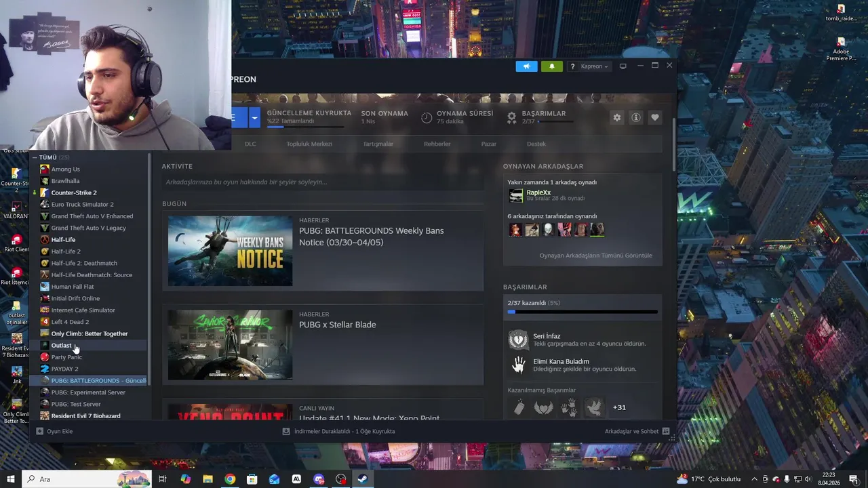Expand the play button dropdown arrow
Viewport: 868px width, 488px height.
(x=254, y=117)
